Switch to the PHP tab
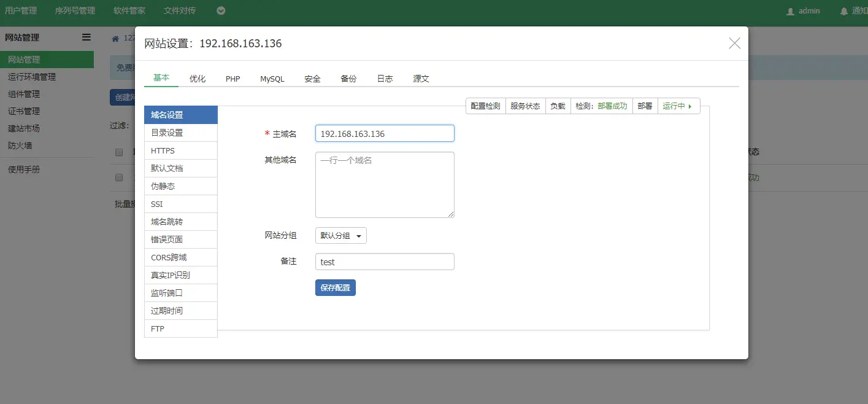The image size is (868, 404). point(232,78)
